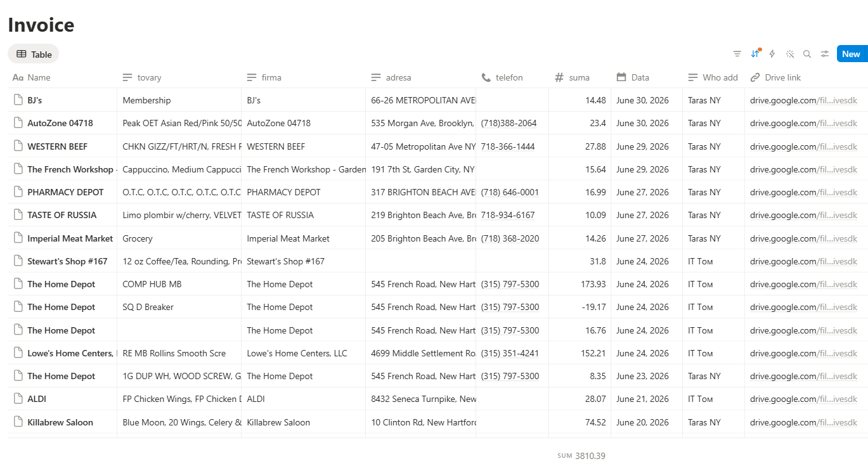Open the WESTERN BEEF row name
Image resolution: width=868 pixels, height=466 pixels.
[57, 146]
